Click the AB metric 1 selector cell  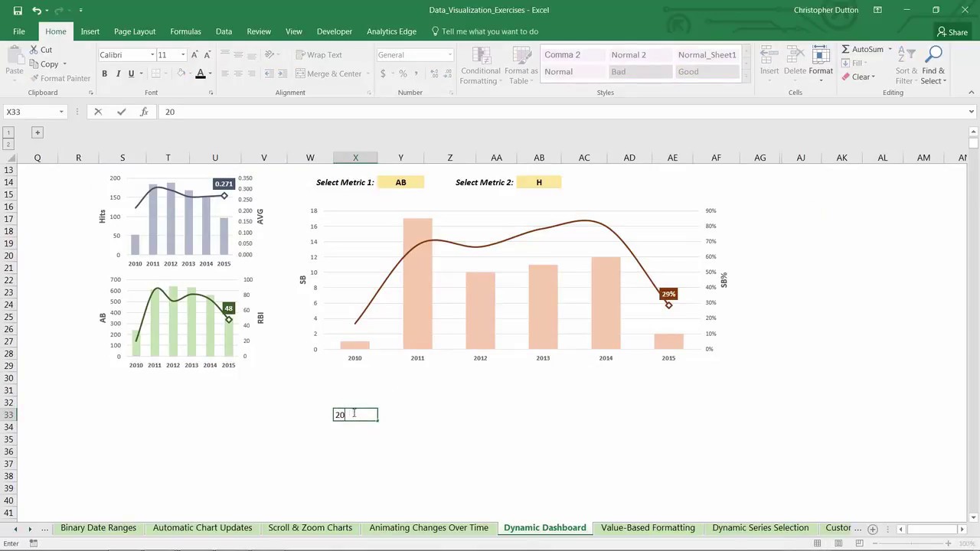[x=400, y=182]
